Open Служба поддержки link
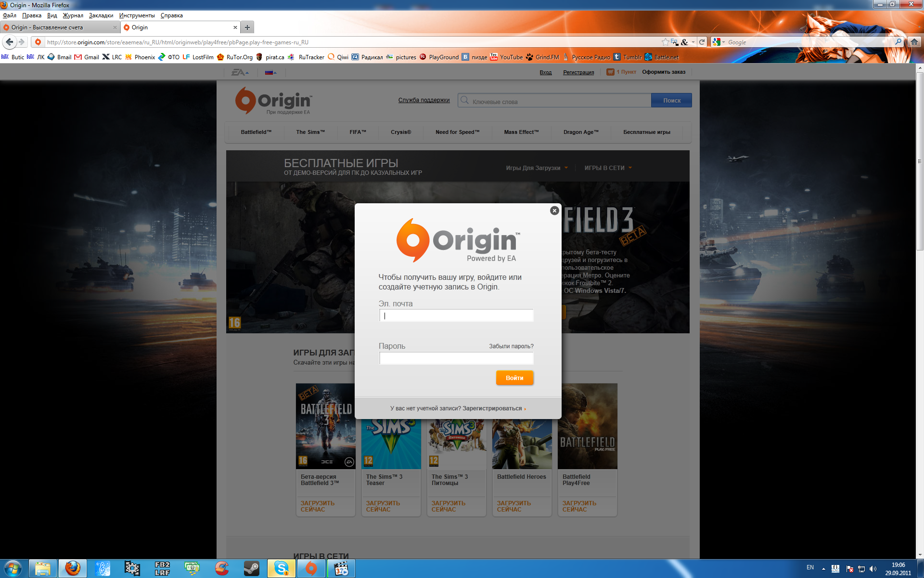 click(424, 100)
